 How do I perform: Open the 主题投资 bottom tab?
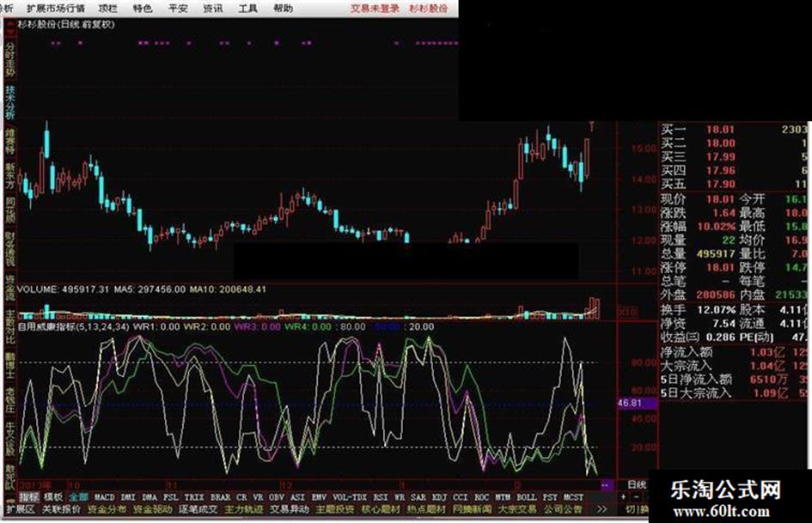[x=335, y=509]
